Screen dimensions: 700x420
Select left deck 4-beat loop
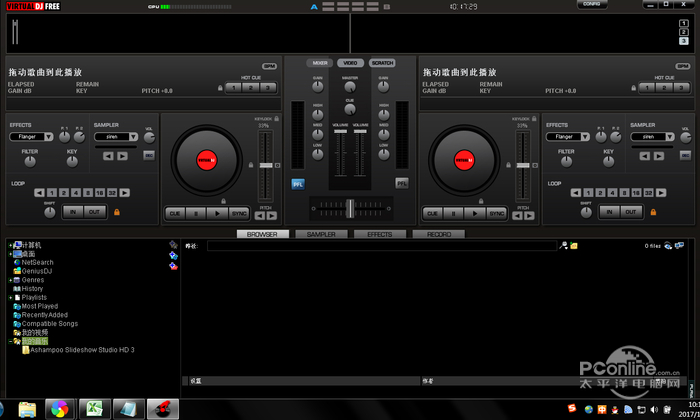click(76, 193)
